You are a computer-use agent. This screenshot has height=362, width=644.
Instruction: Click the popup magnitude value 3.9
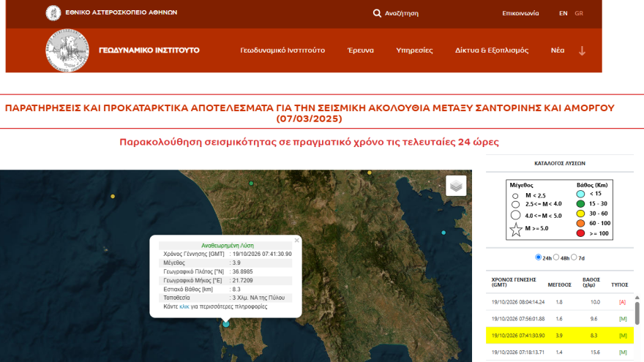[236, 263]
